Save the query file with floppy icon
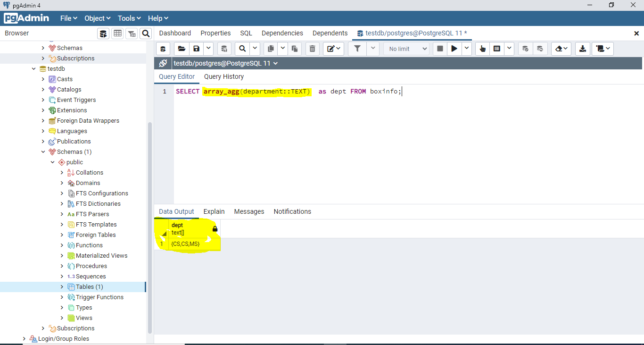The image size is (644, 345). [196, 49]
